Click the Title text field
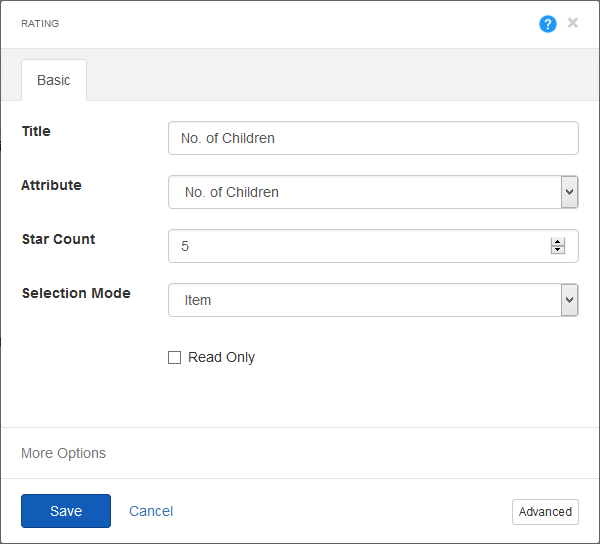600x544 pixels. [373, 138]
